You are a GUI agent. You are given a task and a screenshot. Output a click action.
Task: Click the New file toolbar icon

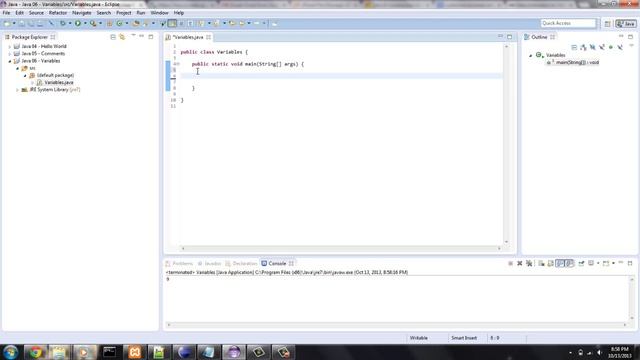pyautogui.click(x=7, y=24)
